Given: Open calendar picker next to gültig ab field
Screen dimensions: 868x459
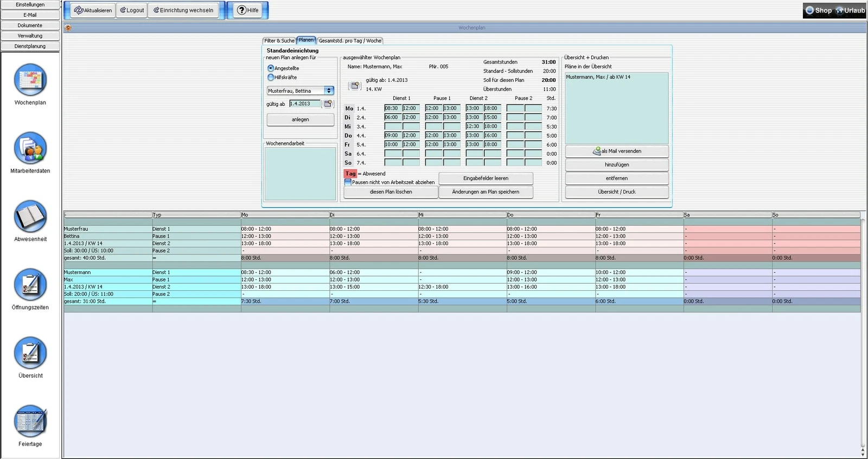Looking at the screenshot, I should (x=328, y=104).
